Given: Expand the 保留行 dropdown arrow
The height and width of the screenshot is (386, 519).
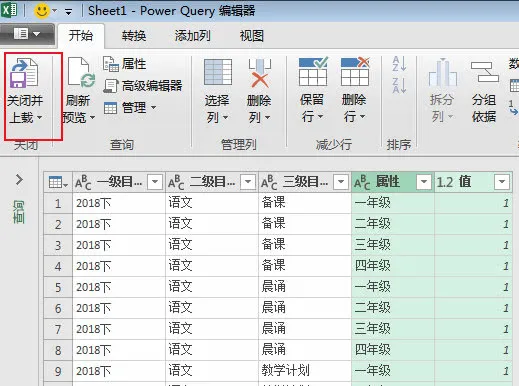Looking at the screenshot, I should pos(320,116).
